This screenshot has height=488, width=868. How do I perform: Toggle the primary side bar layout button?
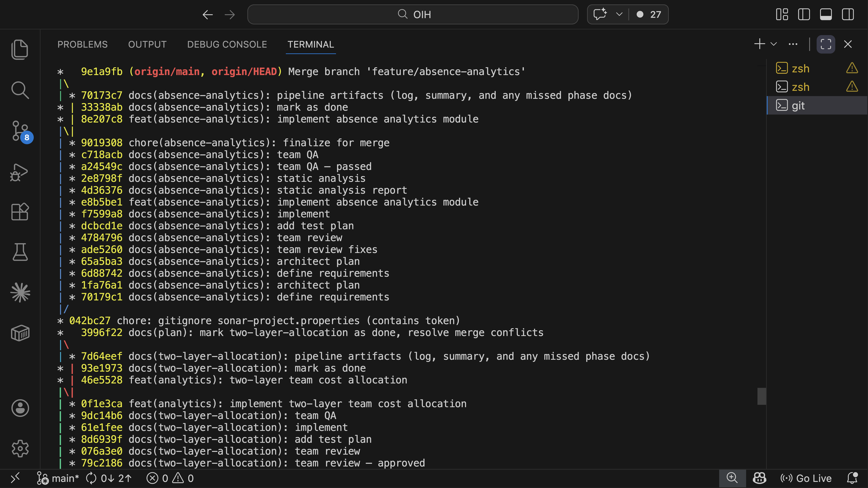point(804,14)
